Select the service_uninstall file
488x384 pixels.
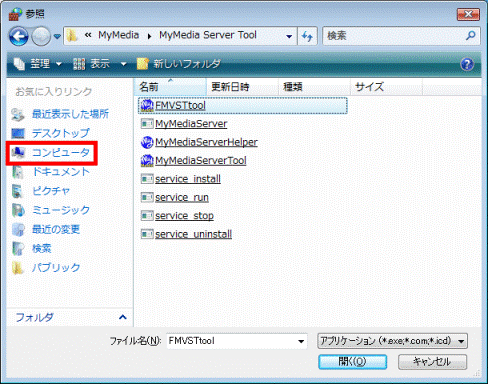tap(193, 234)
